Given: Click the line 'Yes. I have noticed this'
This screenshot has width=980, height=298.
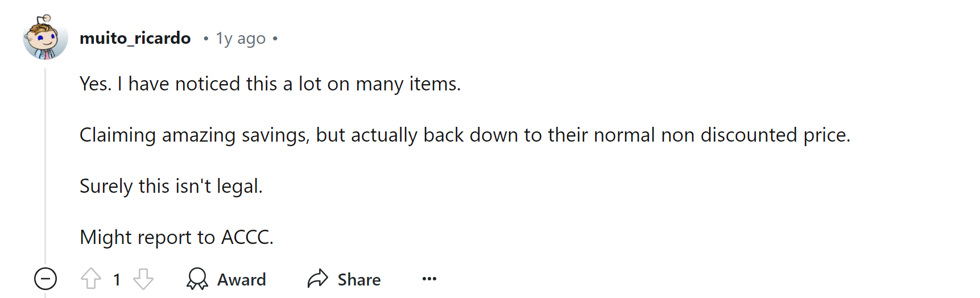Looking at the screenshot, I should [270, 84].
